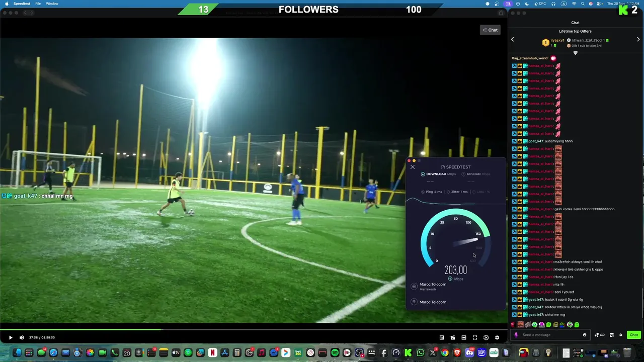This screenshot has height=362, width=644.
Task: Show previous top gifter with left arrow
Action: click(513, 39)
